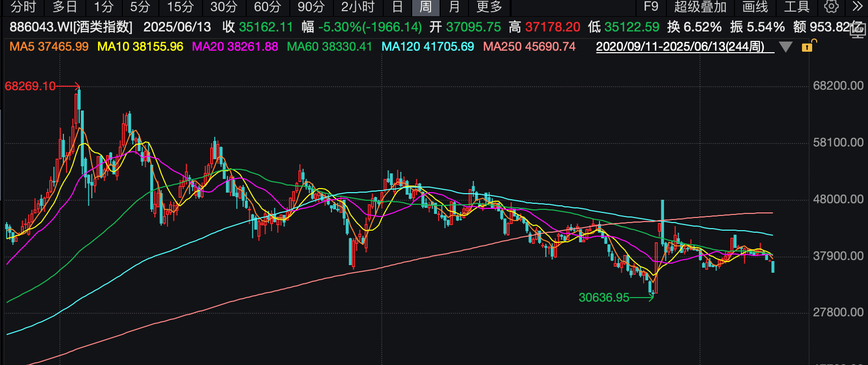868x365 pixels.
Task: Click the 30636.95 low price marker
Action: click(x=604, y=298)
